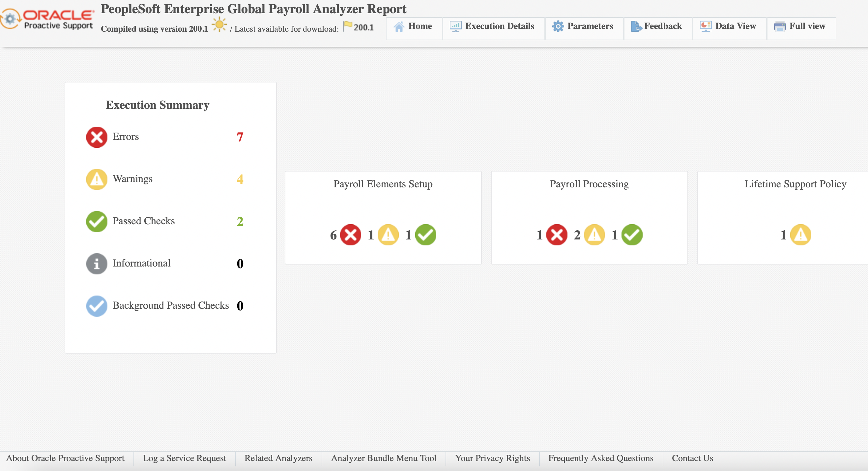868x471 pixels.
Task: Click the Informational info circle icon
Action: pyautogui.click(x=96, y=263)
